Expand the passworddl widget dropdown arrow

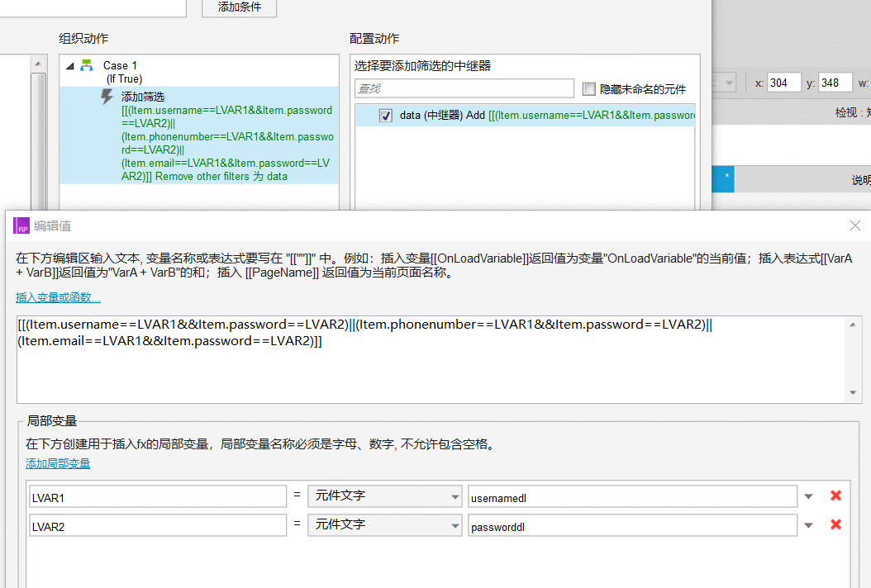tap(809, 525)
